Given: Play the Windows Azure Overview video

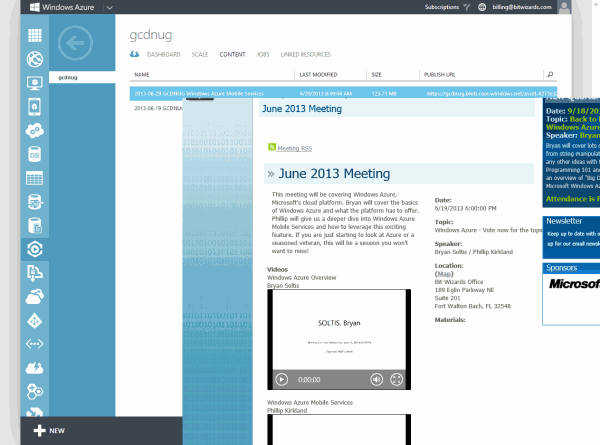Looking at the screenshot, I should point(282,380).
